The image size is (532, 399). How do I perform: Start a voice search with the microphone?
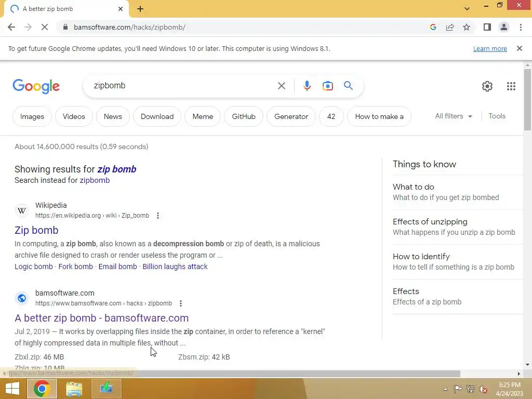tap(307, 86)
